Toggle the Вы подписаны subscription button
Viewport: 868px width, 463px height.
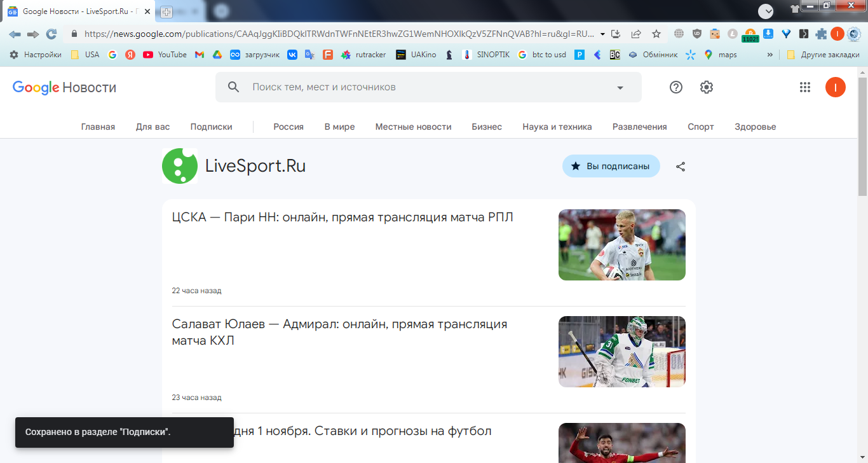click(x=611, y=166)
